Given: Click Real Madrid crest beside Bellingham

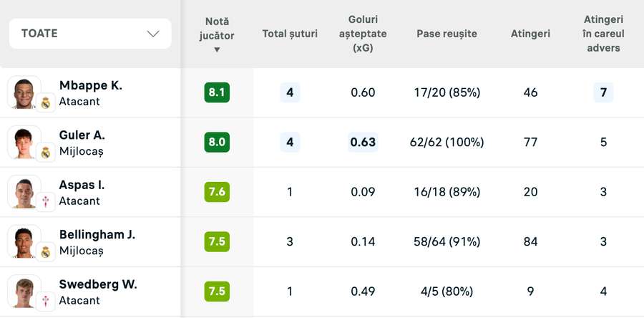Looking at the screenshot, I should tap(46, 251).
